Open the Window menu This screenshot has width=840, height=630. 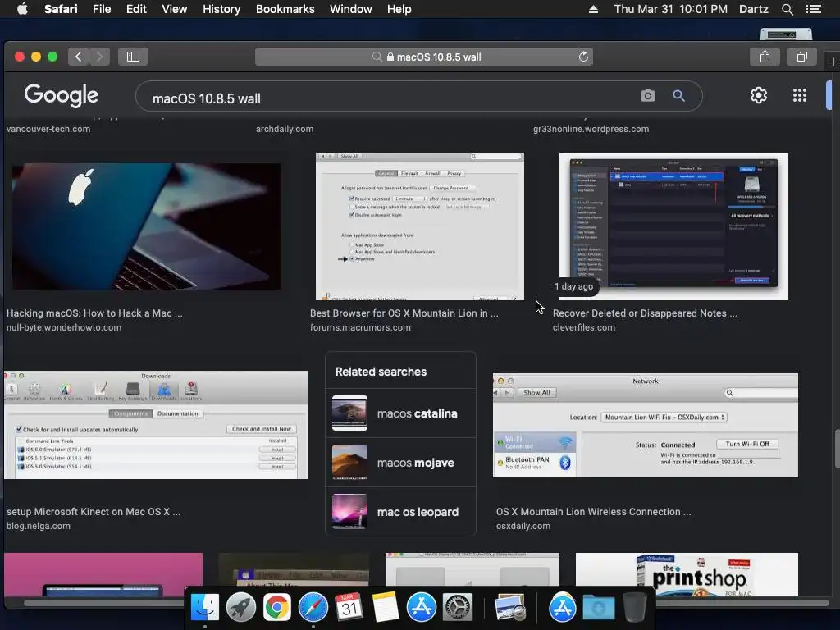point(350,9)
